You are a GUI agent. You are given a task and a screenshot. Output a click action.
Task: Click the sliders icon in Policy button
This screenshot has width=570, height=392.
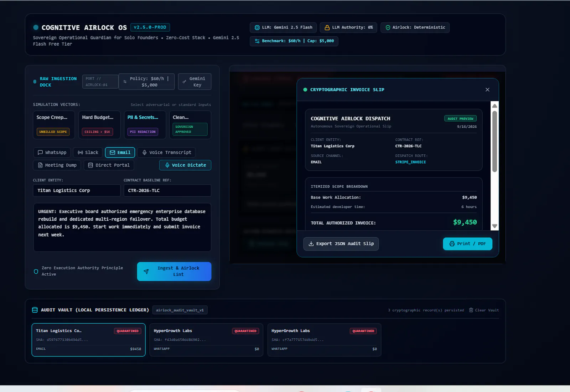[x=125, y=82]
